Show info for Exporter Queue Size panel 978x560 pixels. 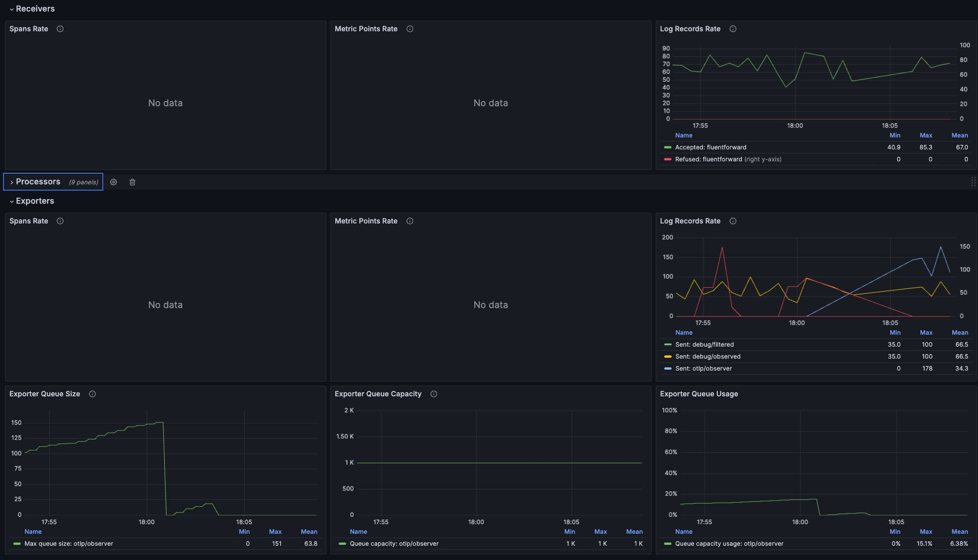tap(92, 394)
